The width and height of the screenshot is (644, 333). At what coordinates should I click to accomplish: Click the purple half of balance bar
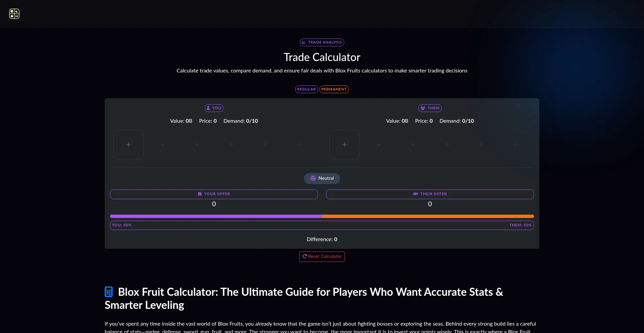coord(216,217)
